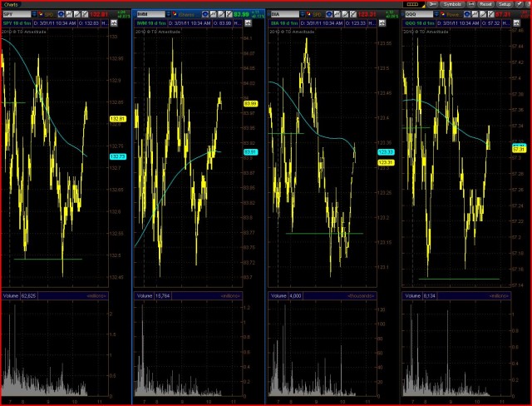Click the mountain chart icon in IWM panel
The image size is (532, 406).
[x=248, y=23]
